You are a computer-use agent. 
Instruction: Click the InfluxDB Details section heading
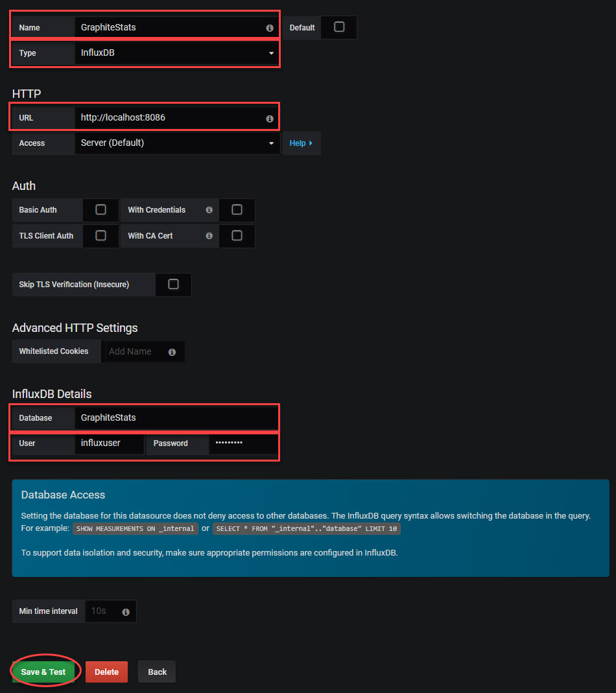click(x=52, y=394)
